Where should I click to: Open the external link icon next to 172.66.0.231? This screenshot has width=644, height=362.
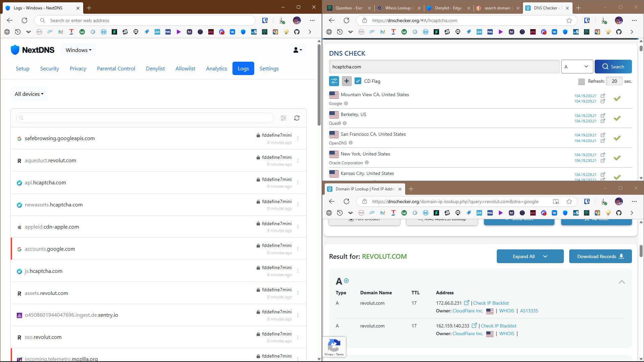tap(467, 303)
